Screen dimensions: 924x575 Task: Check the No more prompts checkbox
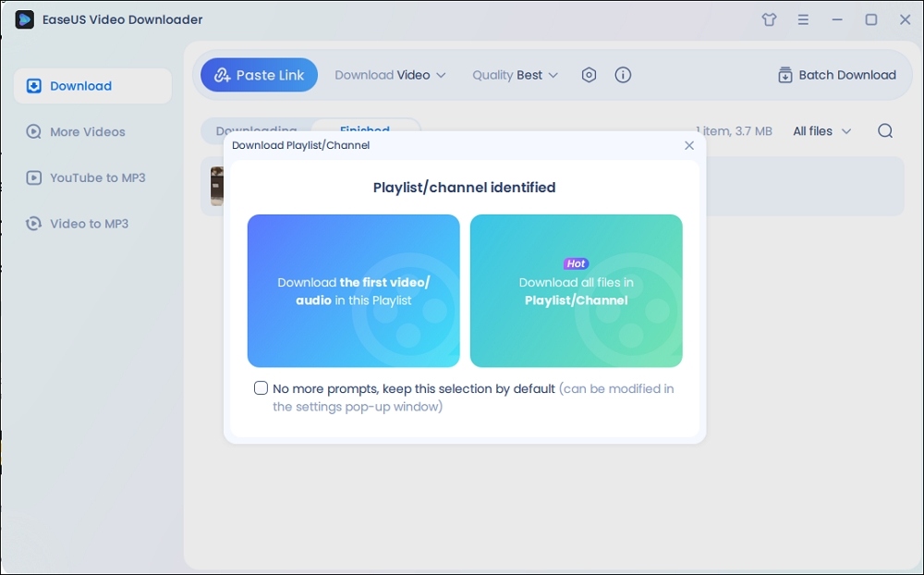pyautogui.click(x=261, y=388)
